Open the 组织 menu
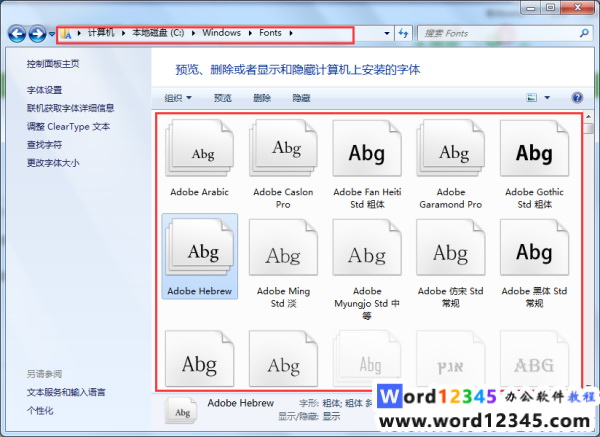Viewport: 600px width, 437px height. (178, 98)
